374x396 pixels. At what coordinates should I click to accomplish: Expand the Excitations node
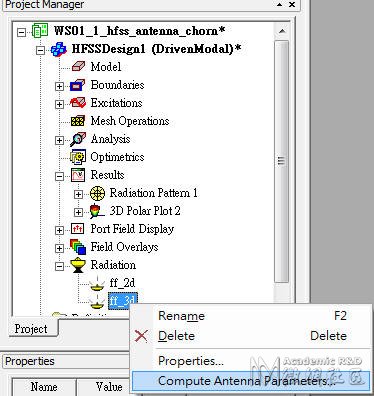tap(59, 104)
